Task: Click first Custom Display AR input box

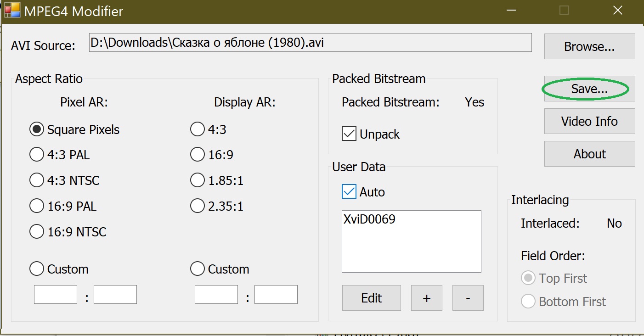Action: [x=216, y=295]
